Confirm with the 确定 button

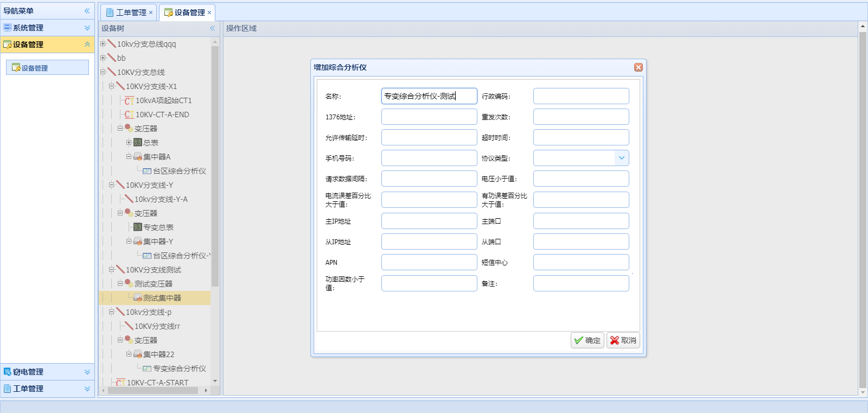tap(588, 340)
